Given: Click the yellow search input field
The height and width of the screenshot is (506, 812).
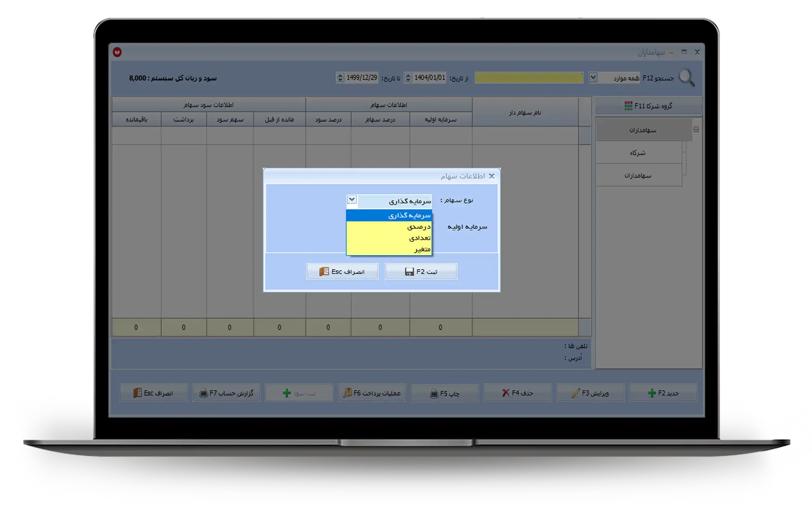Looking at the screenshot, I should (x=529, y=78).
